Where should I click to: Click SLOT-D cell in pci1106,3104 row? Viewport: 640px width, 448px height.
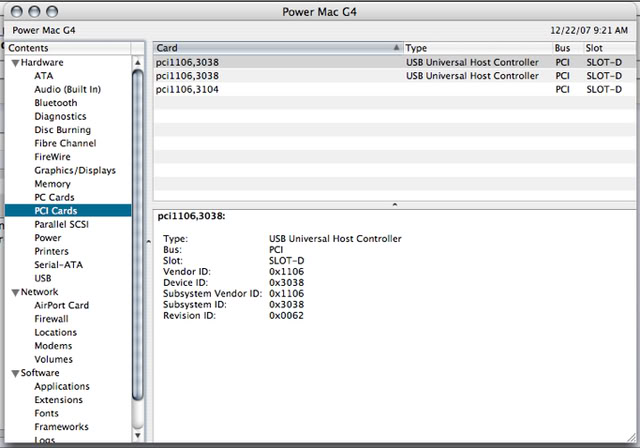tap(604, 89)
